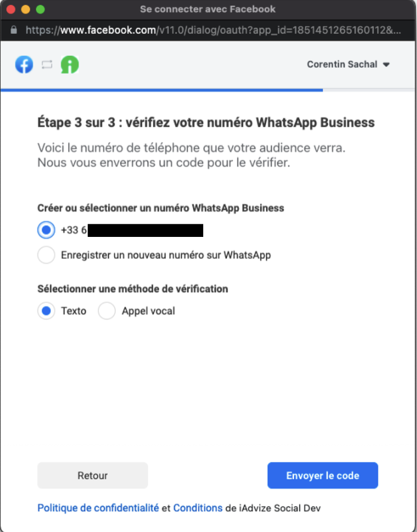The width and height of the screenshot is (417, 532).
Task: Close the window with the red button
Action: pos(11,9)
